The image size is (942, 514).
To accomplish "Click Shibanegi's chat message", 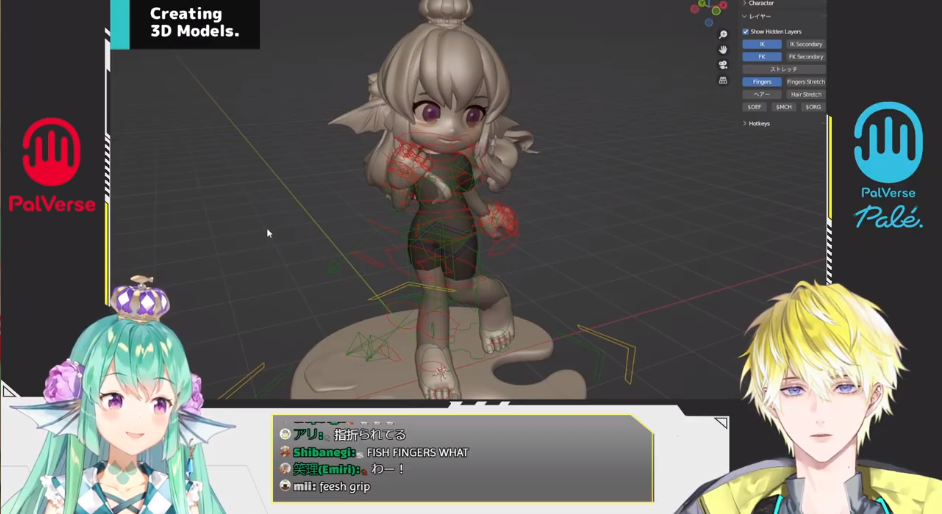I will point(374,452).
